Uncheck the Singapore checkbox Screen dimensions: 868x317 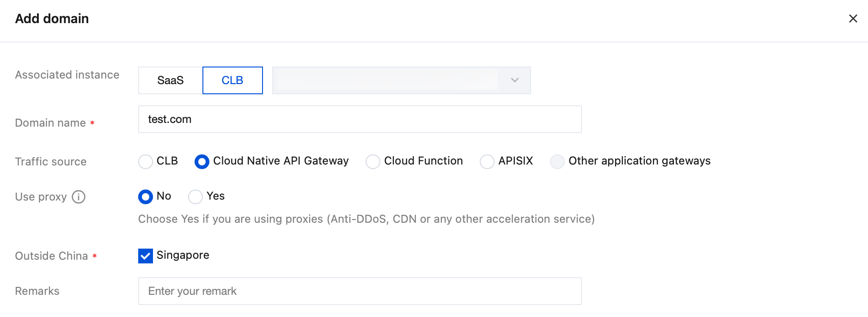coord(146,256)
